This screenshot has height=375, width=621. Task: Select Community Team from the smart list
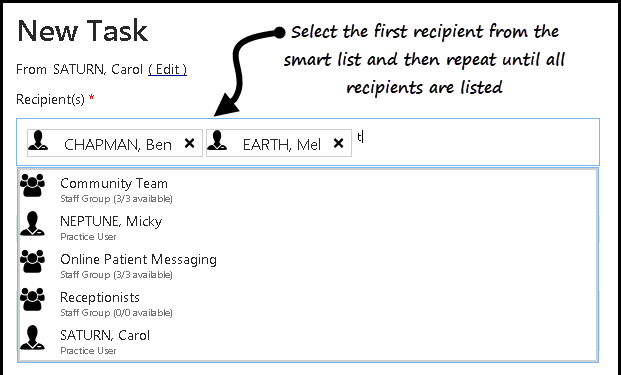pyautogui.click(x=308, y=188)
